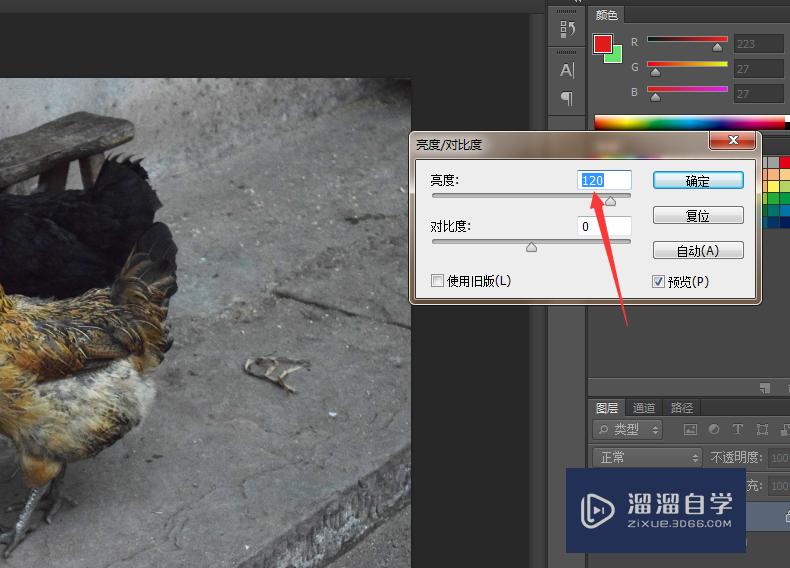Switch to the 通道 tab
The image size is (790, 568).
[643, 408]
